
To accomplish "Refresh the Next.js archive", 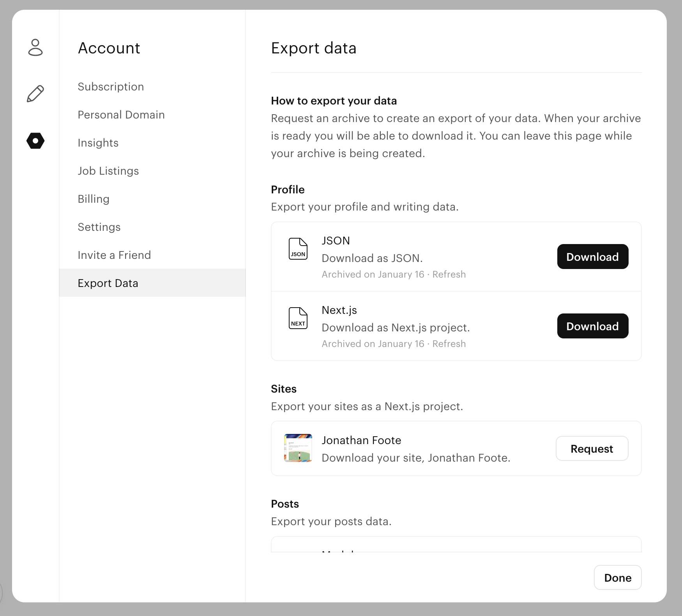I will pyautogui.click(x=449, y=344).
